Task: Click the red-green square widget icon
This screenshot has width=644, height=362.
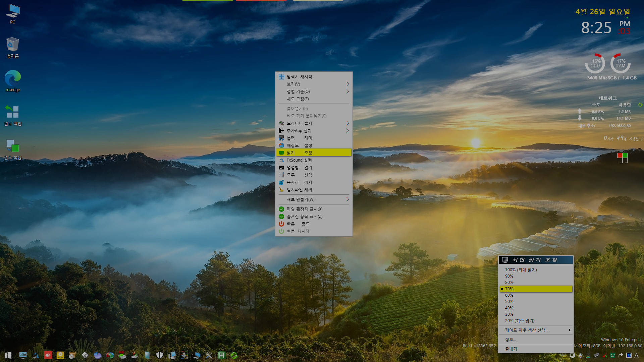Action: pos(623,158)
